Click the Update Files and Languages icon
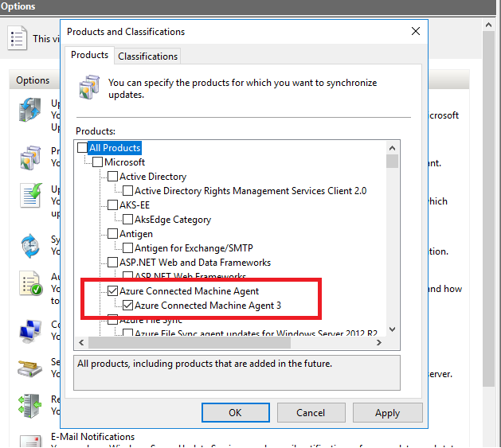The height and width of the screenshot is (448, 501). (x=31, y=195)
